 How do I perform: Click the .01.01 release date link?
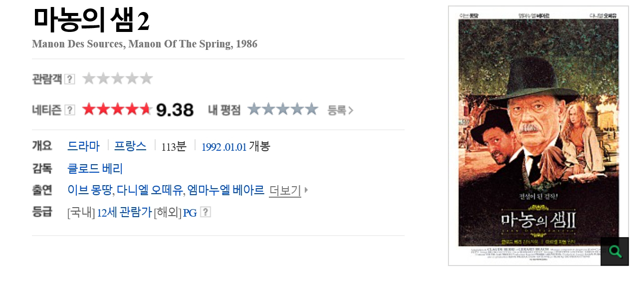pyautogui.click(x=235, y=147)
